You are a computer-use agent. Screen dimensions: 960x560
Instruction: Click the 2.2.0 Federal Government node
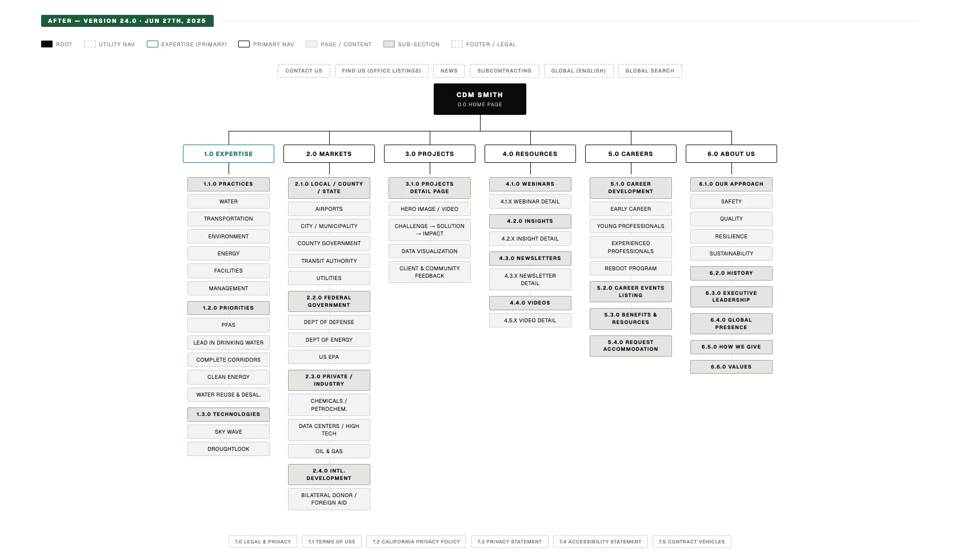[329, 302]
